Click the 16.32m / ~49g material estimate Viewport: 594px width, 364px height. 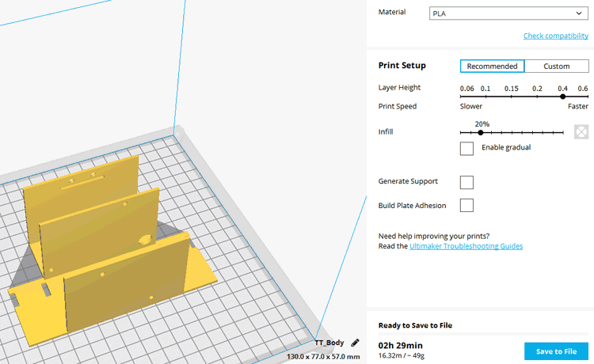pyautogui.click(x=402, y=355)
